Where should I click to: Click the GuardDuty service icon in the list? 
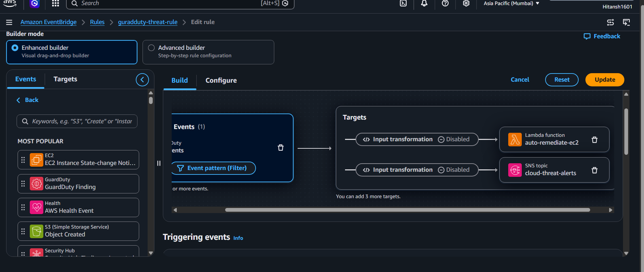point(37,184)
